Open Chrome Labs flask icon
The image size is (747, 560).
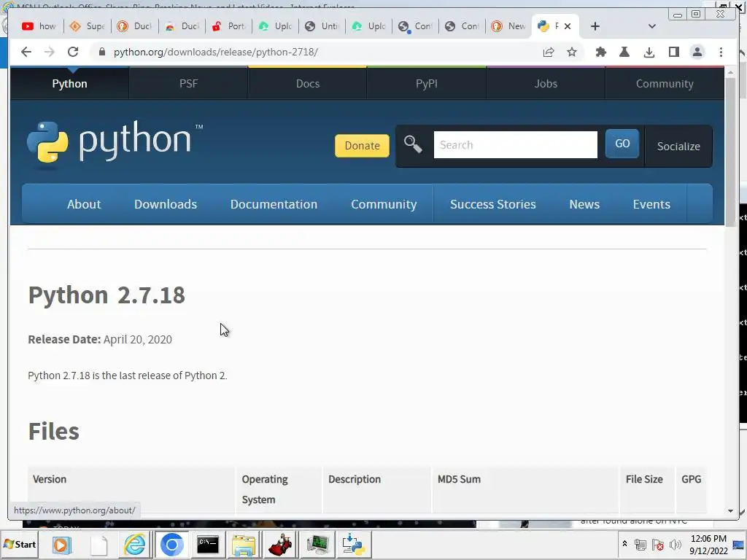[x=624, y=52]
